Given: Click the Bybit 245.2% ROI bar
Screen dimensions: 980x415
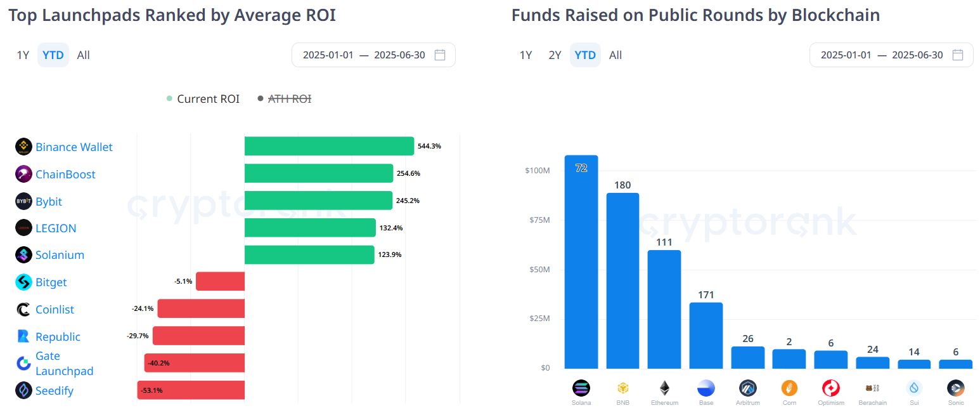Looking at the screenshot, I should (319, 201).
